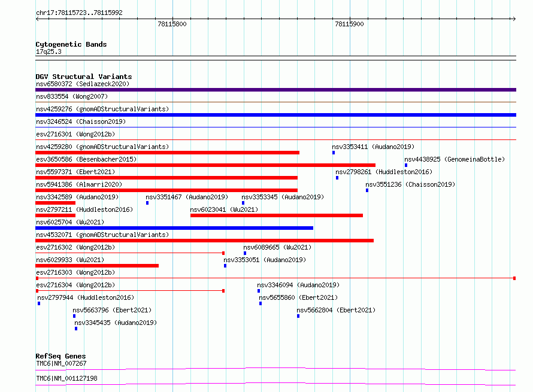533x392 pixels.
Task: Open nsv4259280 (gnomADStructuralVariants) label
Action: (102, 147)
